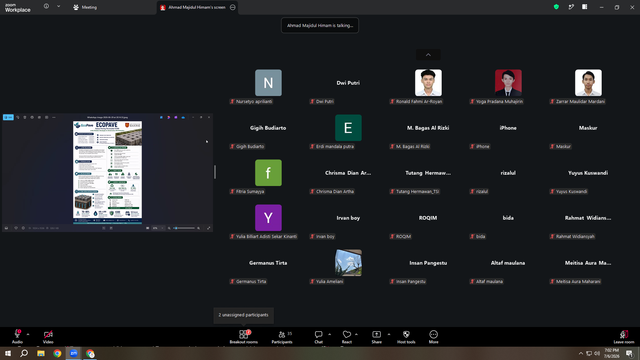
Task: Click the Zoom taskbar icon
Action: [74, 353]
